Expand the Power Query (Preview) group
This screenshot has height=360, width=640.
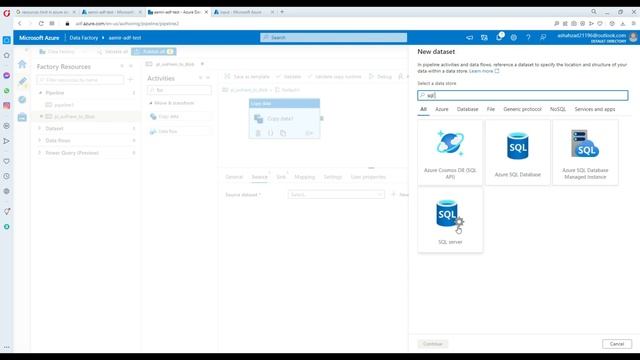pos(40,153)
